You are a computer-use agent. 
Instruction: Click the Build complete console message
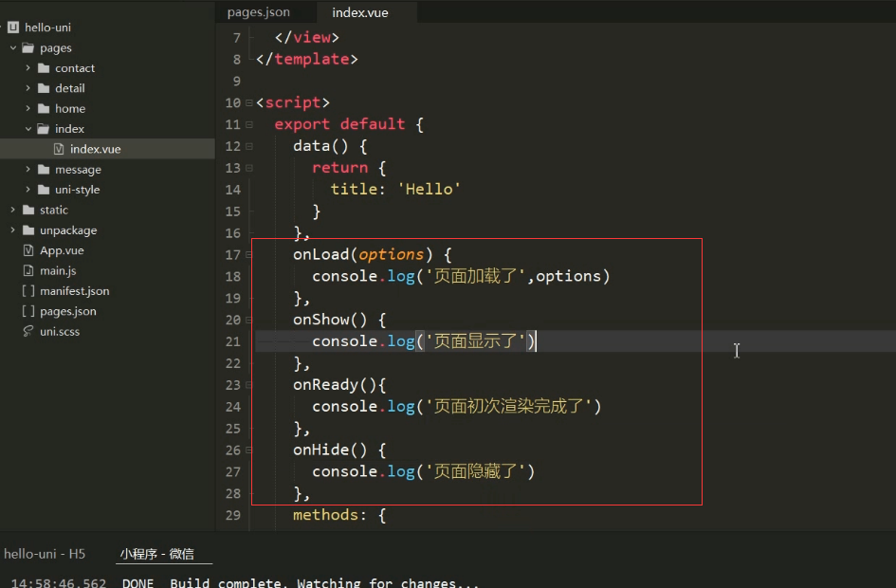(x=324, y=582)
